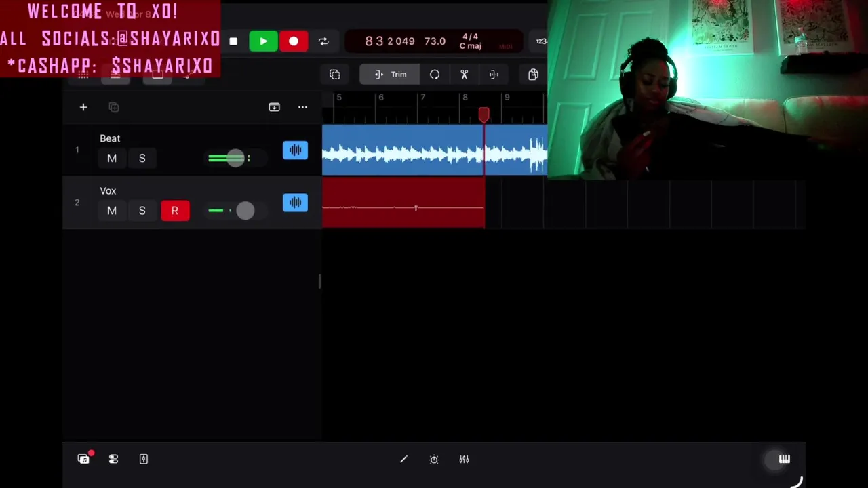Mute the Vox track

point(112,211)
